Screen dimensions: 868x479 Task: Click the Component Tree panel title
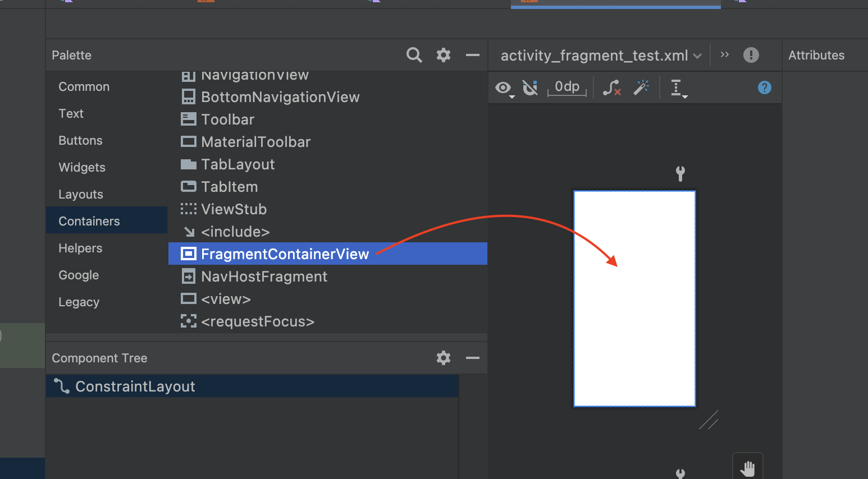(99, 358)
